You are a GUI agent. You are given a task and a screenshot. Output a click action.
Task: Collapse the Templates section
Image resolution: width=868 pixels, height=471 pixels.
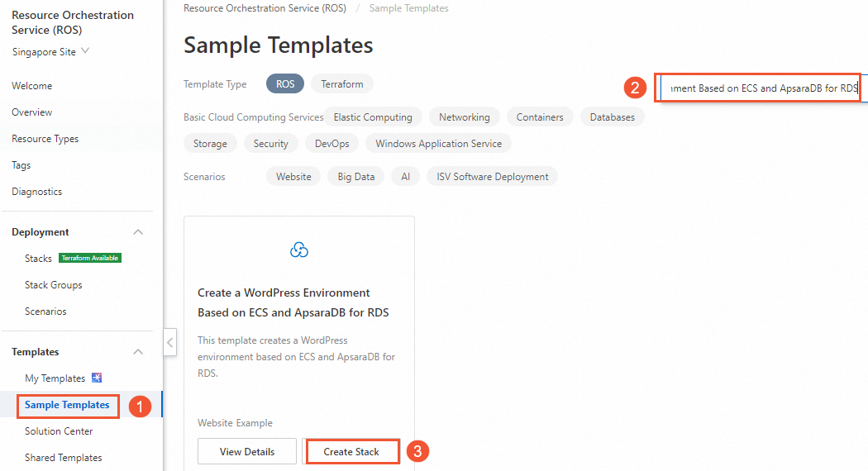click(138, 352)
